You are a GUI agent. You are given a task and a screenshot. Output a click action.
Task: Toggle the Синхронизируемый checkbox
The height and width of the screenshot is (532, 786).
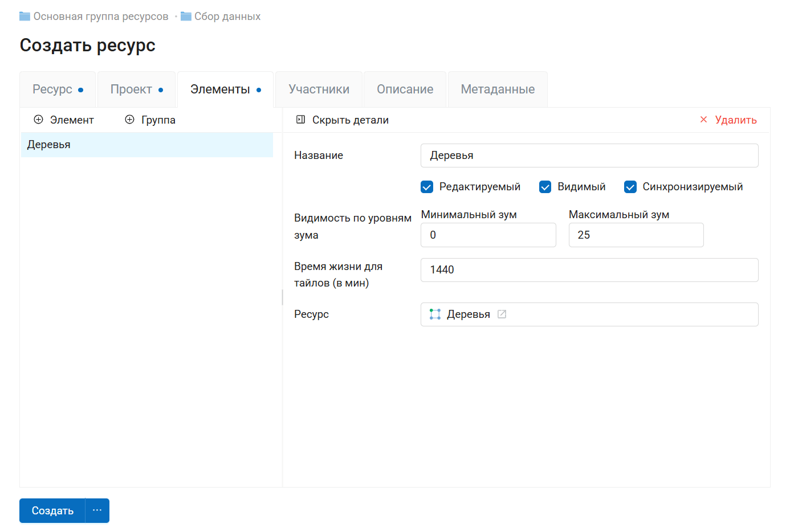(630, 186)
